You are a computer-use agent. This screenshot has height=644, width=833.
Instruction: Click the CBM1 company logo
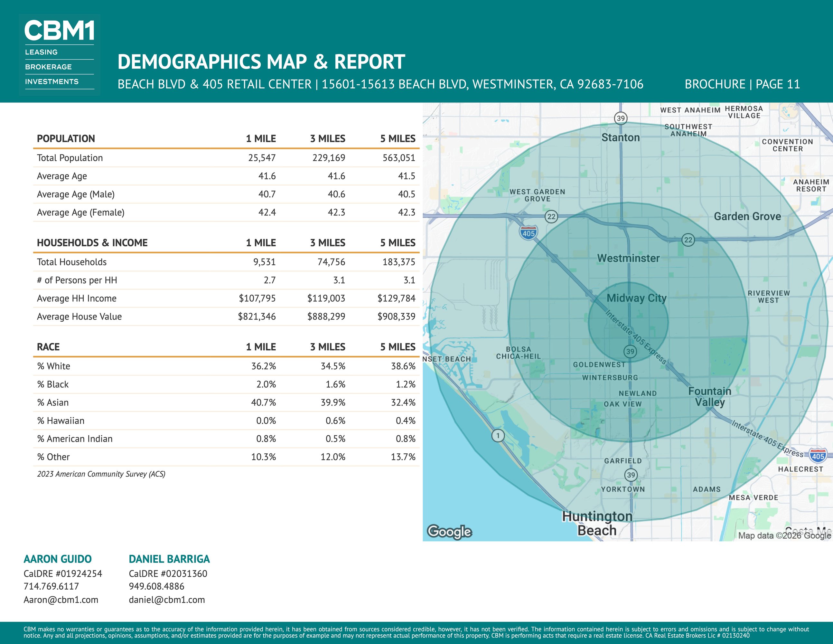(60, 55)
